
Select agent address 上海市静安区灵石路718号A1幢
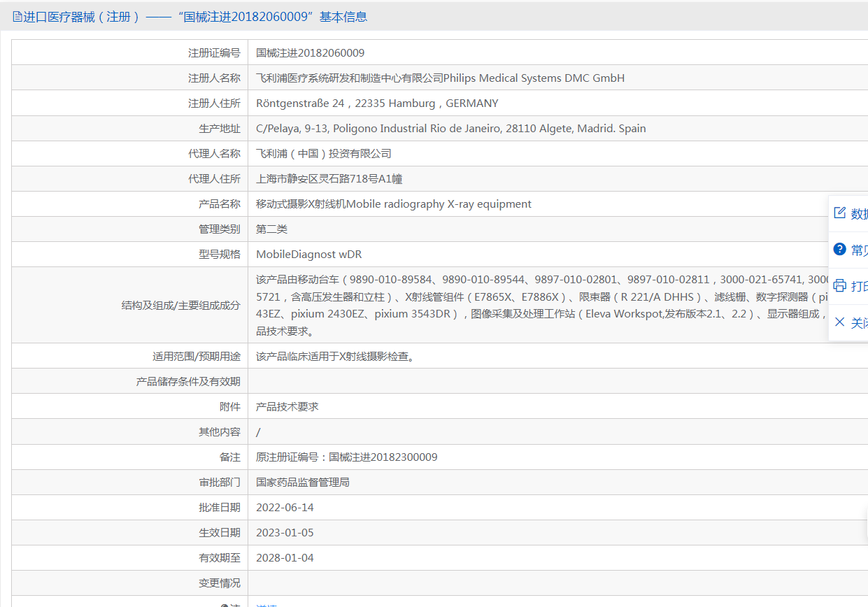point(329,178)
